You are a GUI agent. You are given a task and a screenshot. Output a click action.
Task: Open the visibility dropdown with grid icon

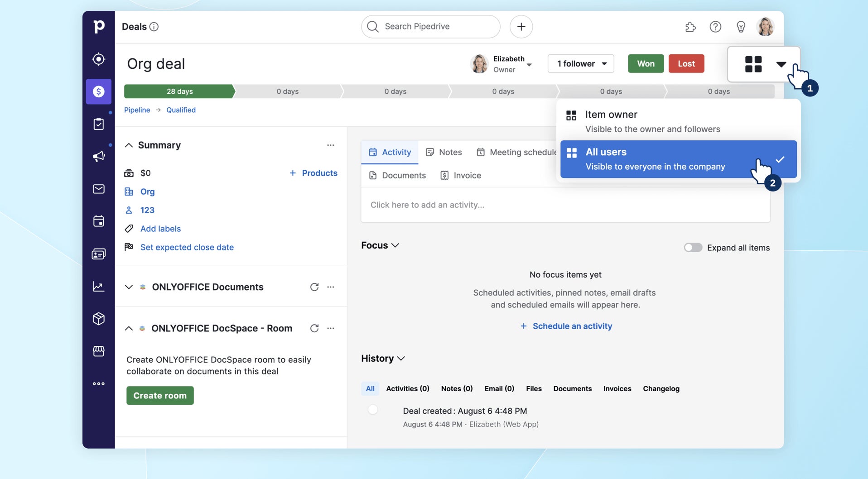(x=764, y=64)
